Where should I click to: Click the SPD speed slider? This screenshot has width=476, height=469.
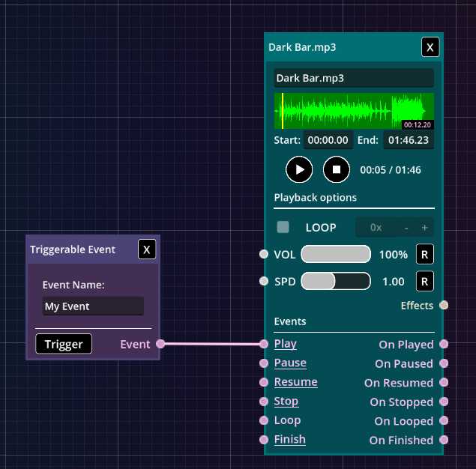pyautogui.click(x=336, y=282)
